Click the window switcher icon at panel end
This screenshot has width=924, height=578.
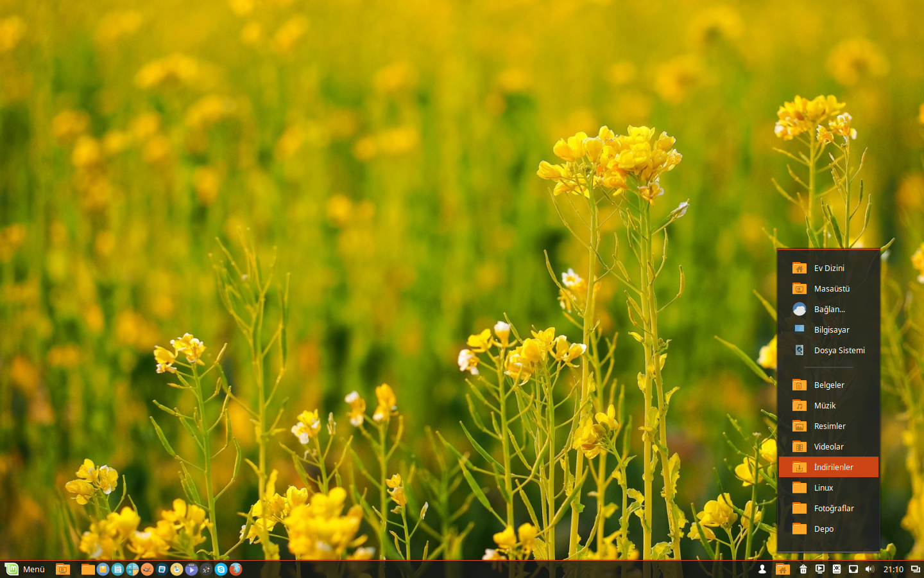point(916,569)
